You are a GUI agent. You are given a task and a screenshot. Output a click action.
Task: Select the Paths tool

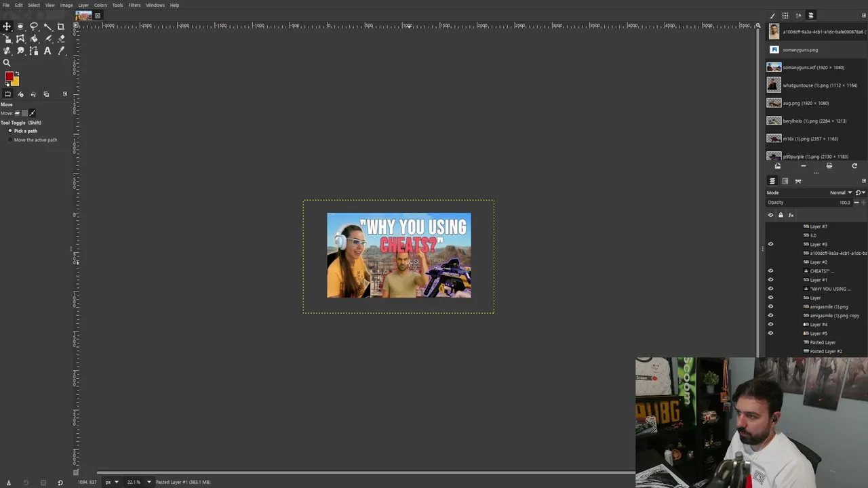point(34,51)
